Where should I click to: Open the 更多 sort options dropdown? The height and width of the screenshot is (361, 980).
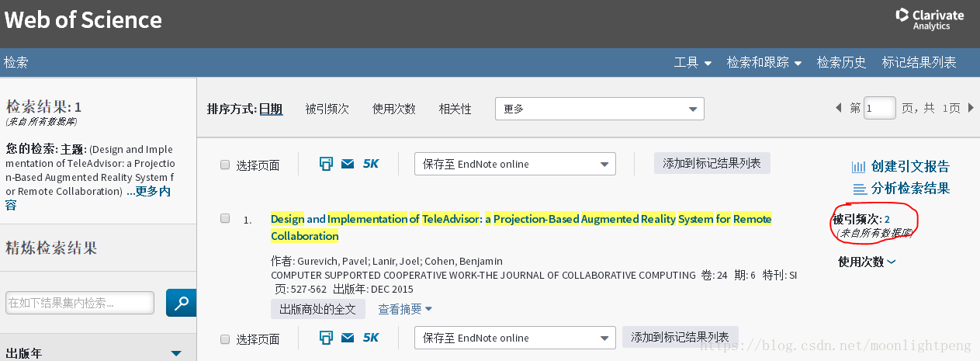[x=599, y=109]
